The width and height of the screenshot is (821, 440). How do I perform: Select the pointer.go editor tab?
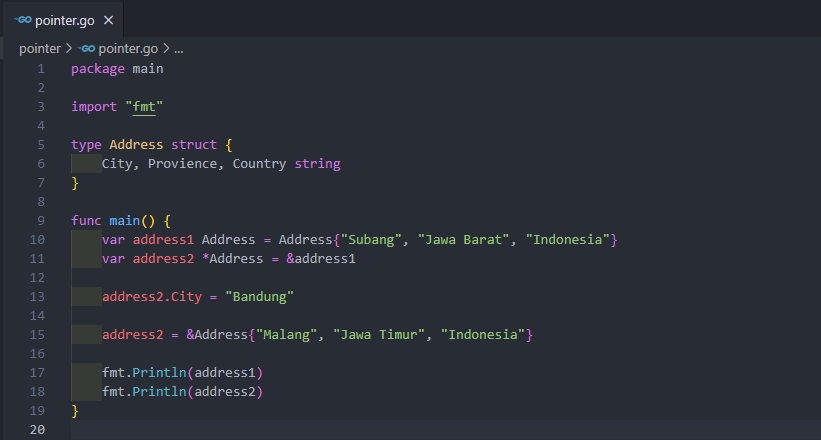[63, 20]
